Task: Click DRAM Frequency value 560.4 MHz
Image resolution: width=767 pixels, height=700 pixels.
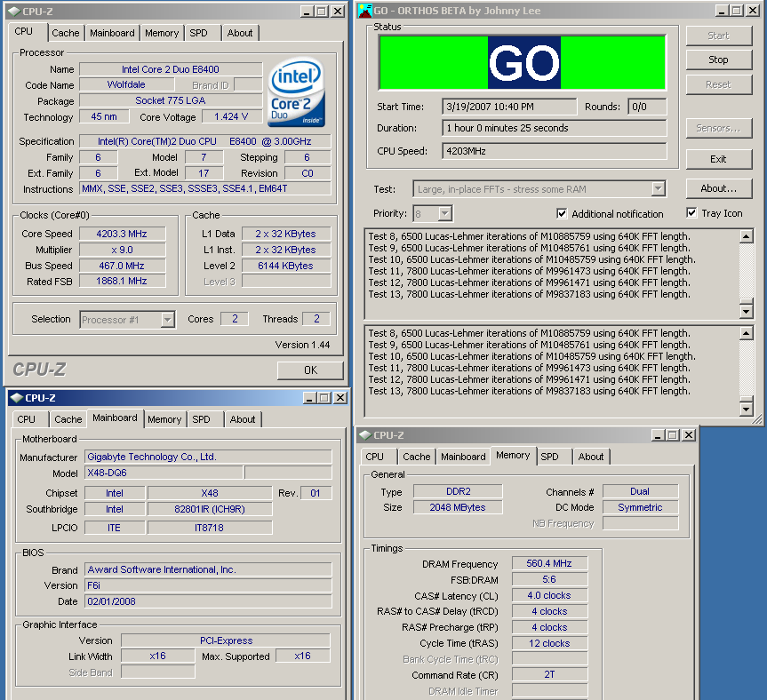Action: 549,563
